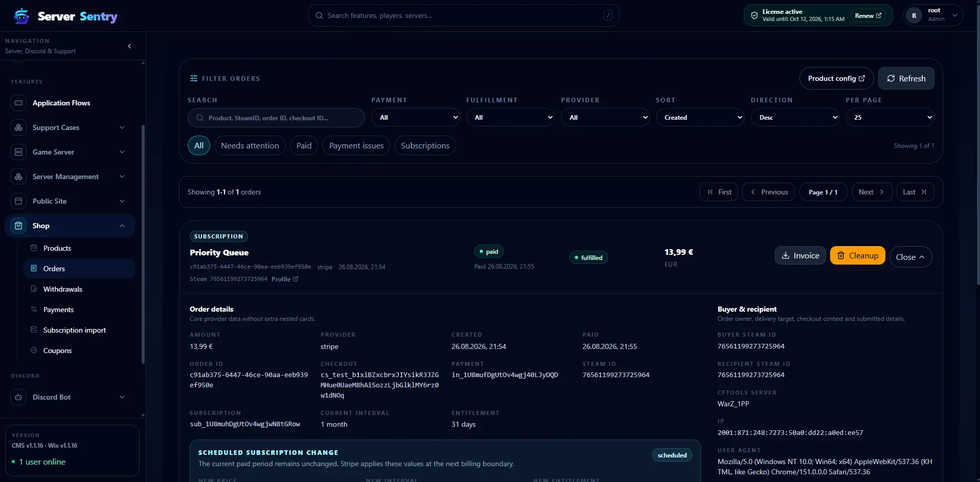Download the order Invoice

point(800,256)
